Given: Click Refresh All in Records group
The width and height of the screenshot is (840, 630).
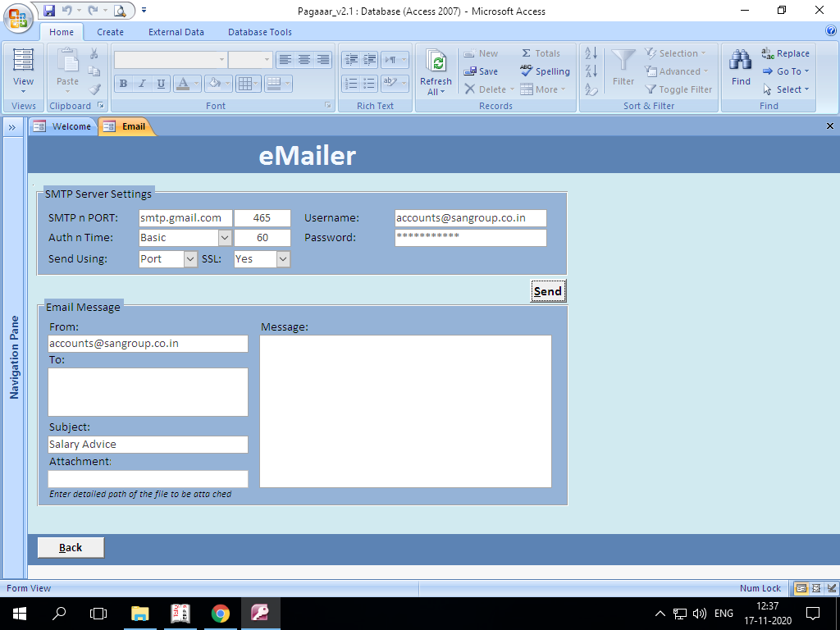Looking at the screenshot, I should coord(436,71).
